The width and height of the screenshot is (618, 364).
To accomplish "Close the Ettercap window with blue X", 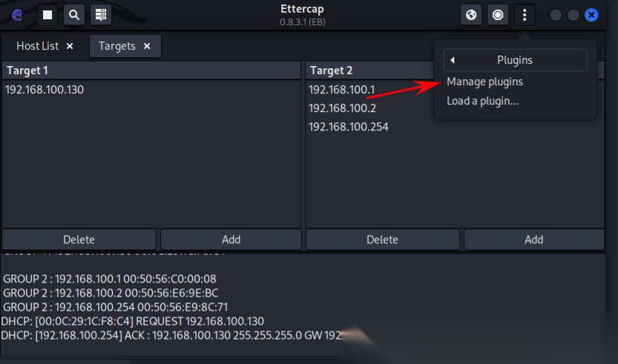I will pyautogui.click(x=591, y=15).
